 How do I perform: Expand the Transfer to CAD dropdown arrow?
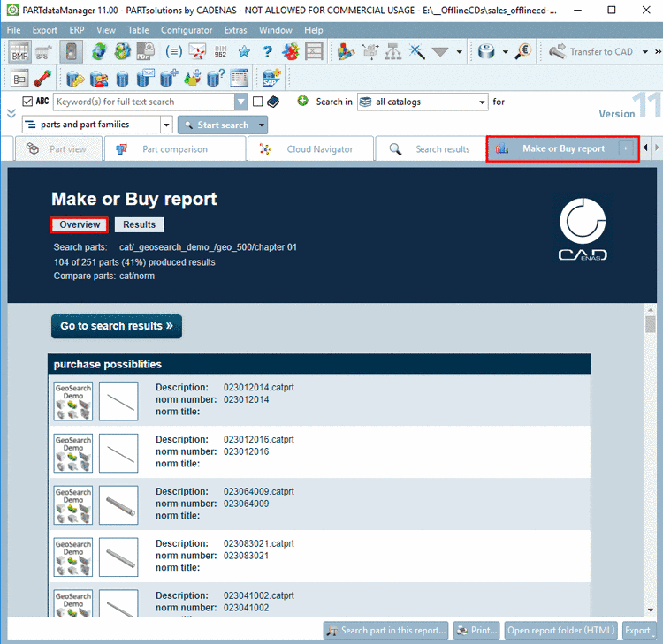pos(645,52)
